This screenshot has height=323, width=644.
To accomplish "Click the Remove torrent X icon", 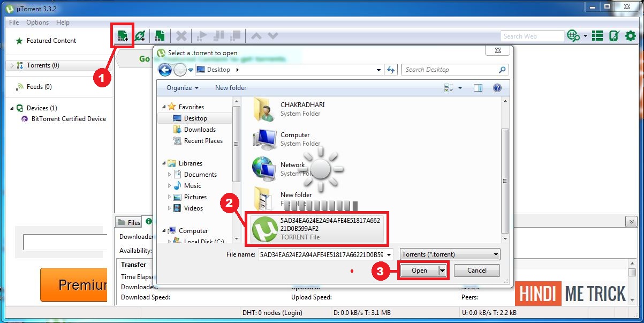I will [182, 36].
